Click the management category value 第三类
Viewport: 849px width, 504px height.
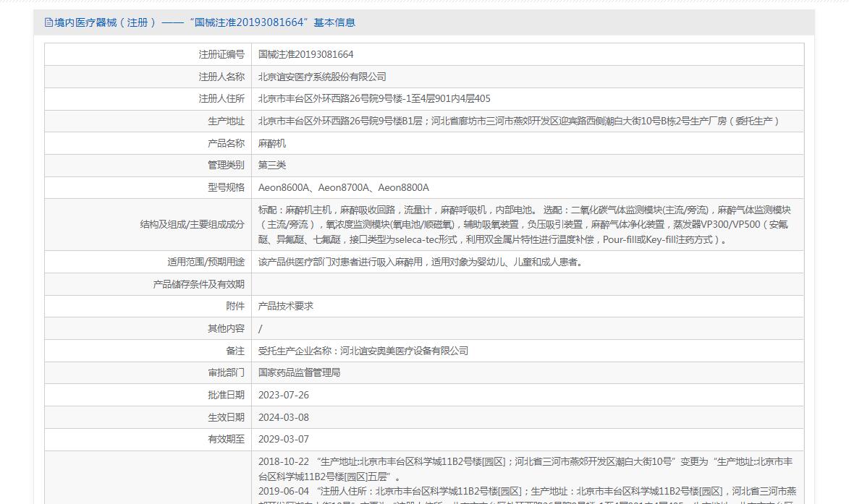pyautogui.click(x=272, y=165)
